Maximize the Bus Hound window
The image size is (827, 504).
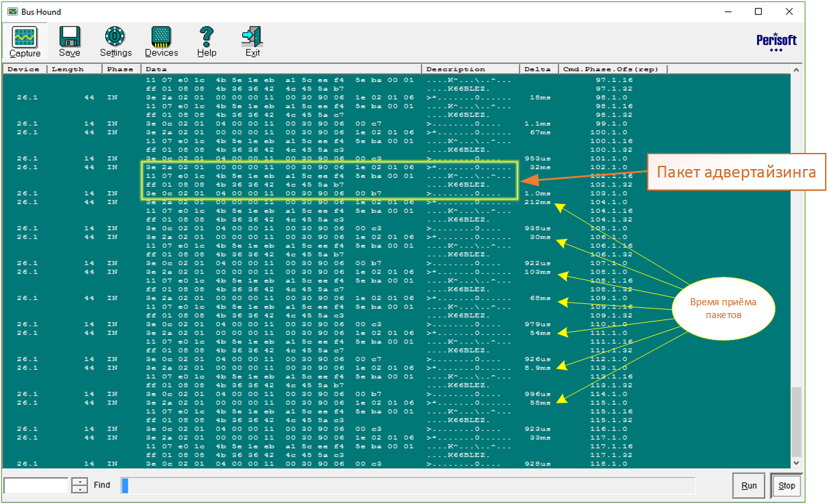pyautogui.click(x=759, y=12)
